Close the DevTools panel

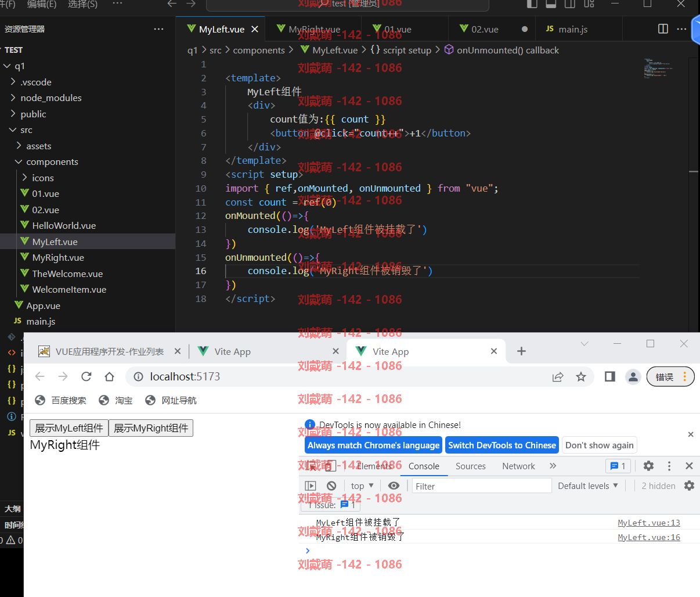click(x=689, y=466)
